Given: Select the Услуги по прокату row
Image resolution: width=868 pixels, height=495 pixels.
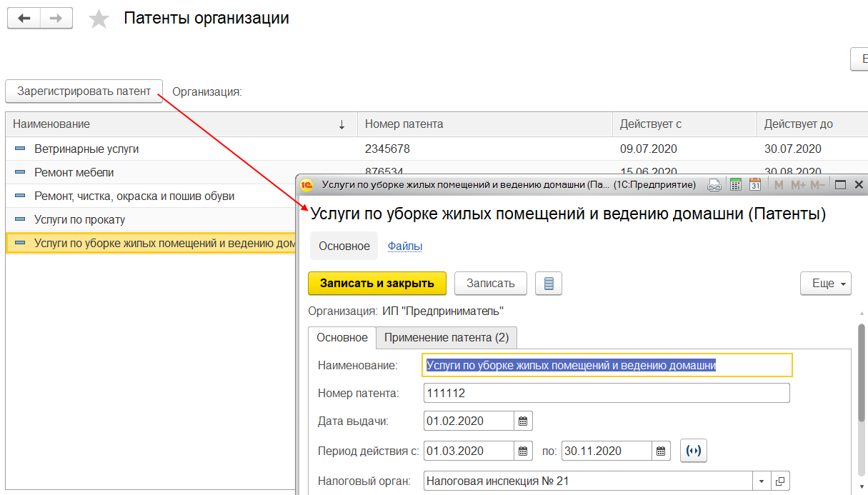Looking at the screenshot, I should point(150,220).
